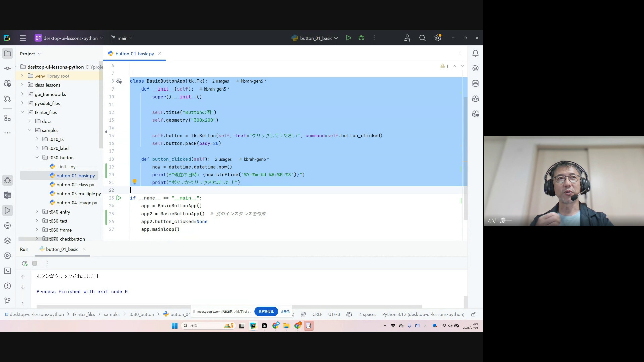The image size is (644, 362).
Task: Expand the t040_entry folder
Action: [x=37, y=212]
